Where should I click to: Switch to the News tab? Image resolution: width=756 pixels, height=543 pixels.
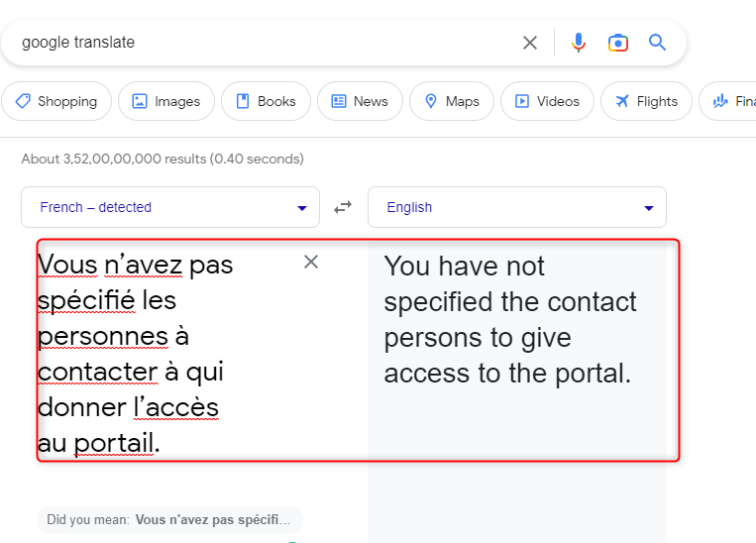tap(360, 101)
